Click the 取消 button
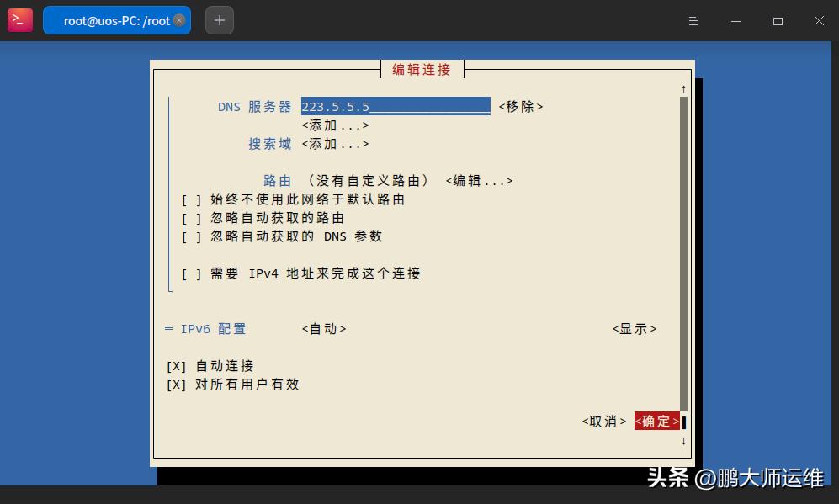The height and width of the screenshot is (504, 839). coord(603,421)
